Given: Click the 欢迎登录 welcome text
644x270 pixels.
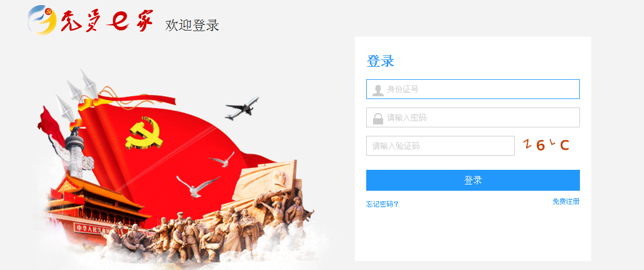Looking at the screenshot, I should point(192,25).
